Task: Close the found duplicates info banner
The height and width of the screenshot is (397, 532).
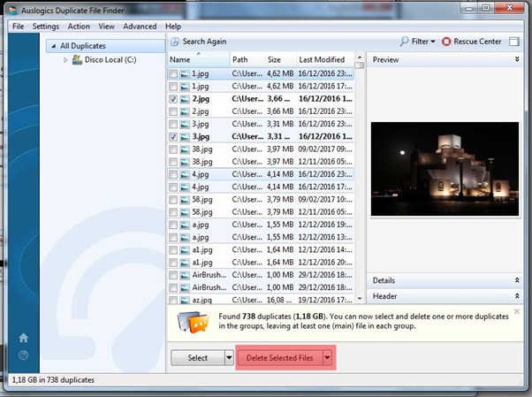Action: click(516, 311)
